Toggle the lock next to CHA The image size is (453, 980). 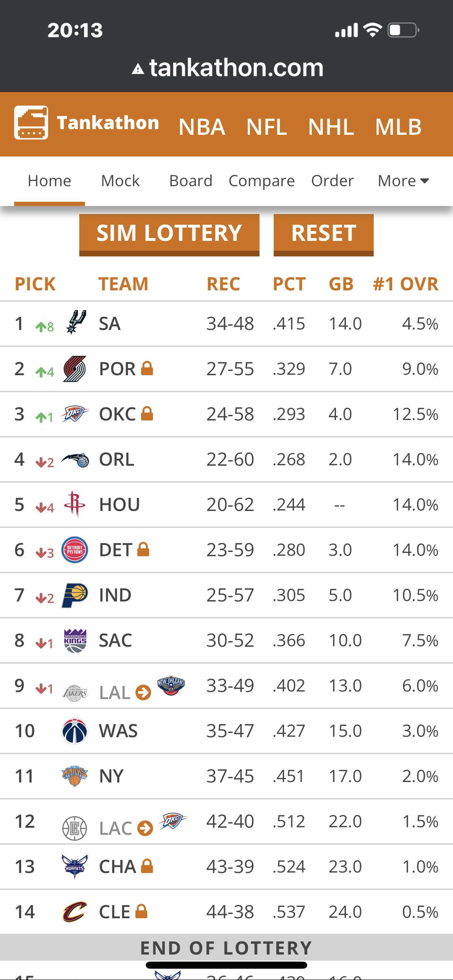coord(147,866)
